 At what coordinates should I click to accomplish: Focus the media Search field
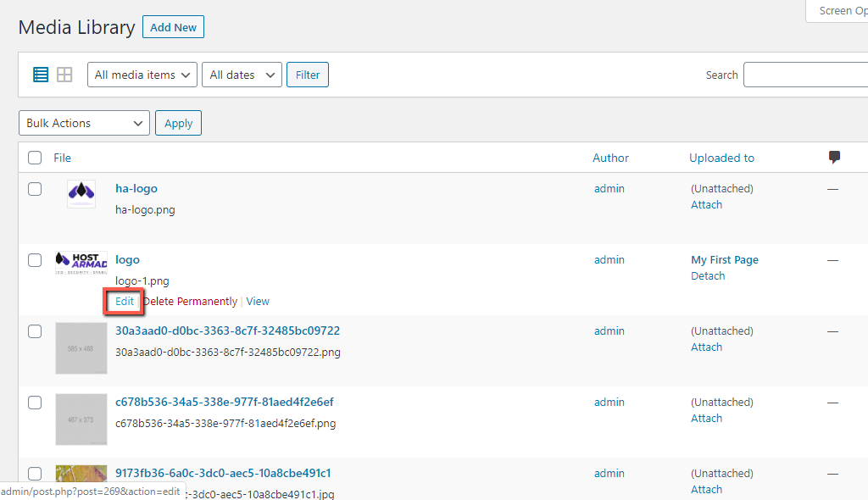pyautogui.click(x=805, y=75)
